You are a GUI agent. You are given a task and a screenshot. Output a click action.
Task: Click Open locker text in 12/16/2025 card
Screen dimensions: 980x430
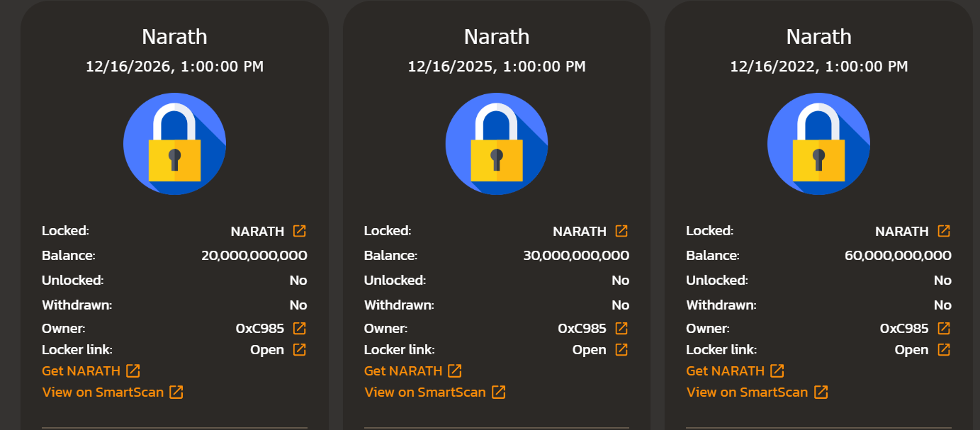[590, 350]
